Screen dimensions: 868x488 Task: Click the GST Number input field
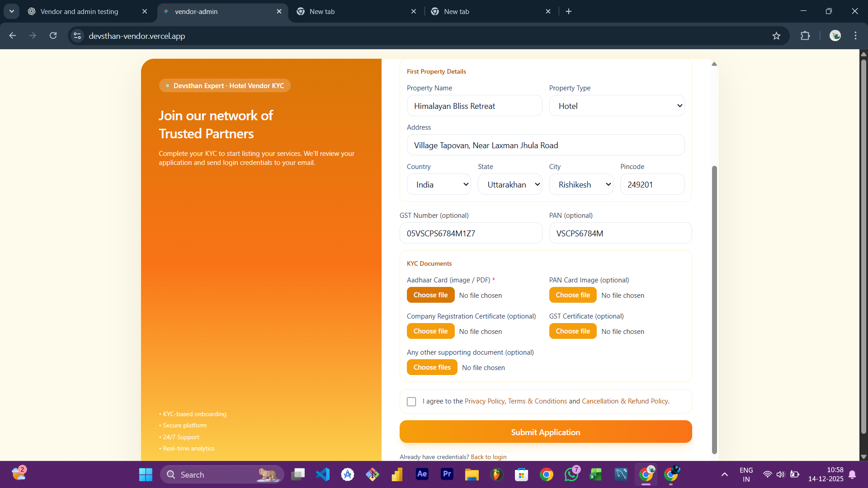click(471, 234)
